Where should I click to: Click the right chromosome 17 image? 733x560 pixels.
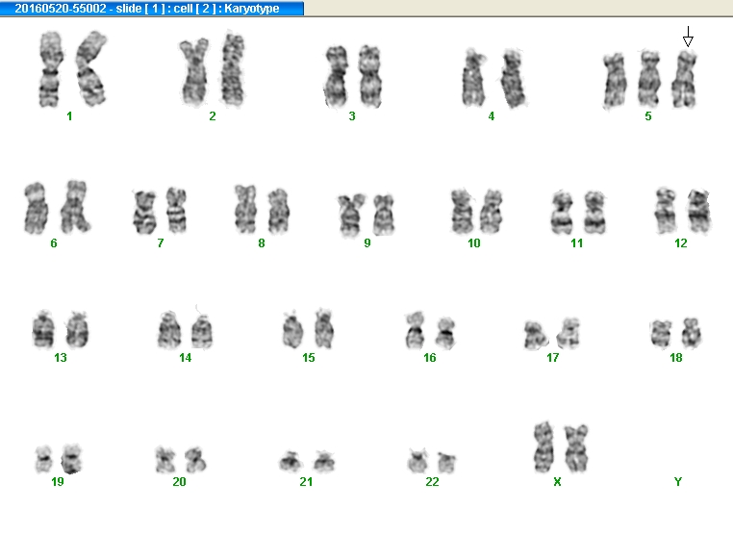click(569, 333)
